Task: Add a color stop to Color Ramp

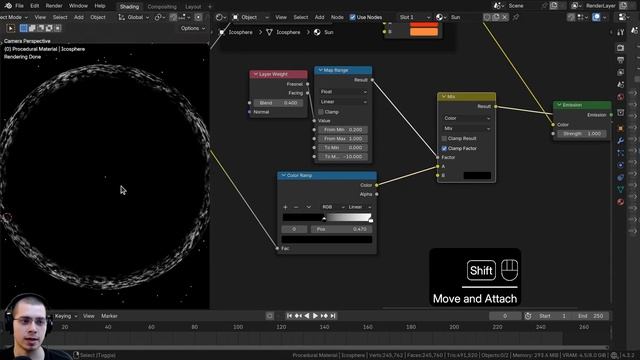Action: (285, 207)
